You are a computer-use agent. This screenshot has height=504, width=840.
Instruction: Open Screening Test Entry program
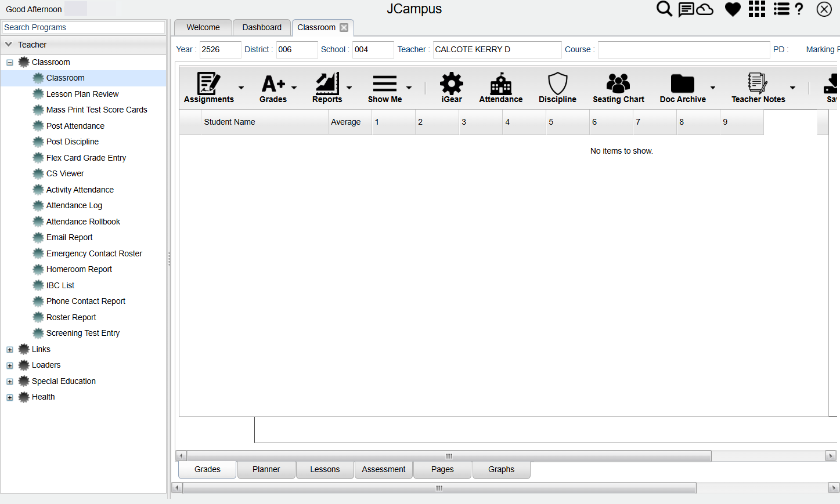click(x=83, y=333)
